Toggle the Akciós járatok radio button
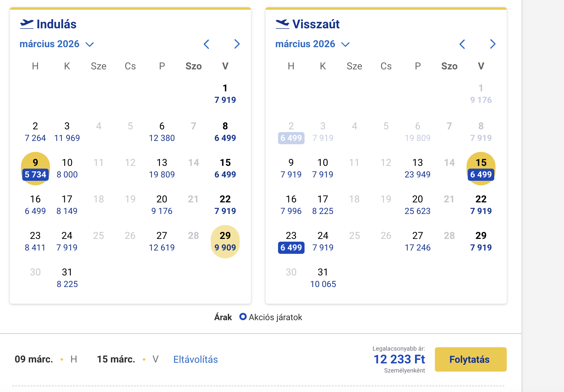 pos(243,317)
